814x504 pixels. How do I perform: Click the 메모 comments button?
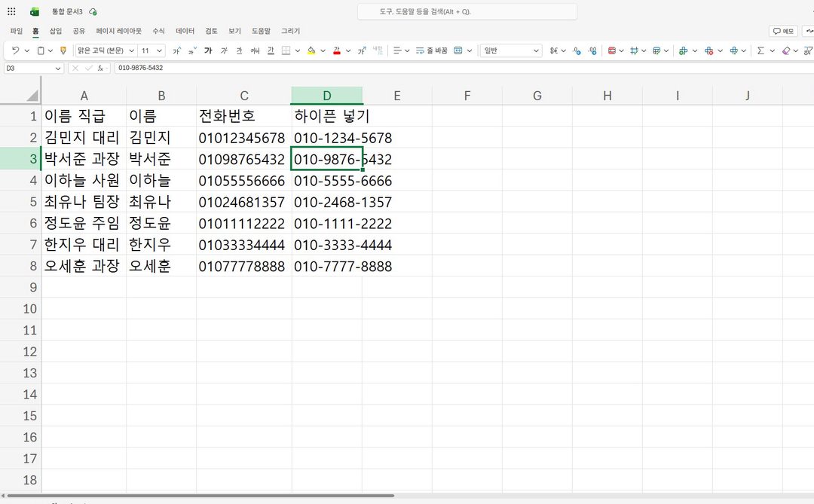pos(783,31)
